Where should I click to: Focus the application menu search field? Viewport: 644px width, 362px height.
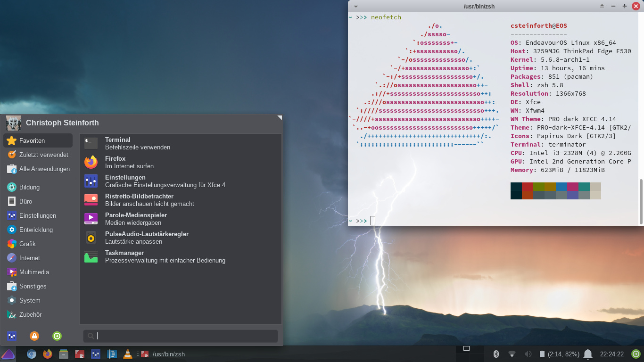pos(181,336)
